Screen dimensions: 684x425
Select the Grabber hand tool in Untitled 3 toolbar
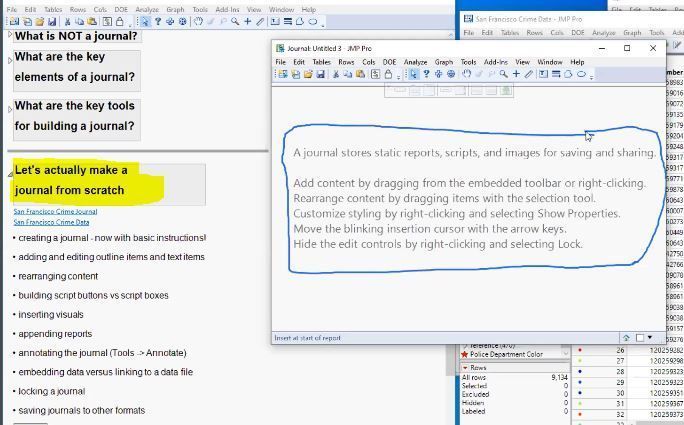point(467,74)
